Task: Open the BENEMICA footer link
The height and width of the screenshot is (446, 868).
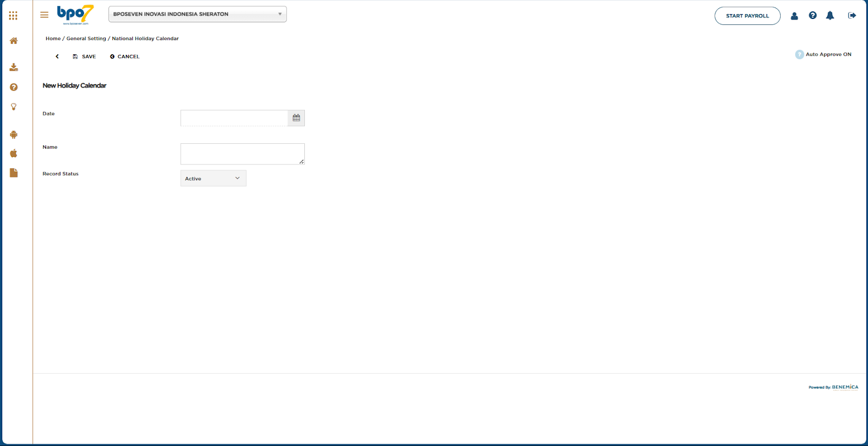Action: 845,387
